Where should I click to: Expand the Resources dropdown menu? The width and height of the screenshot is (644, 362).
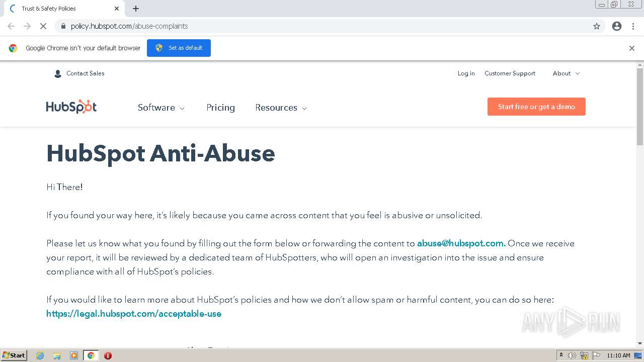click(281, 108)
